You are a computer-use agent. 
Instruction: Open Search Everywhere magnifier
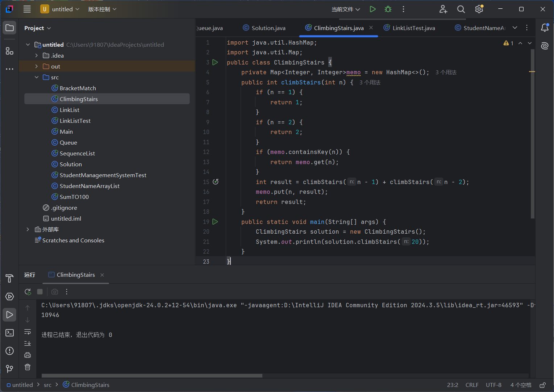(461, 9)
